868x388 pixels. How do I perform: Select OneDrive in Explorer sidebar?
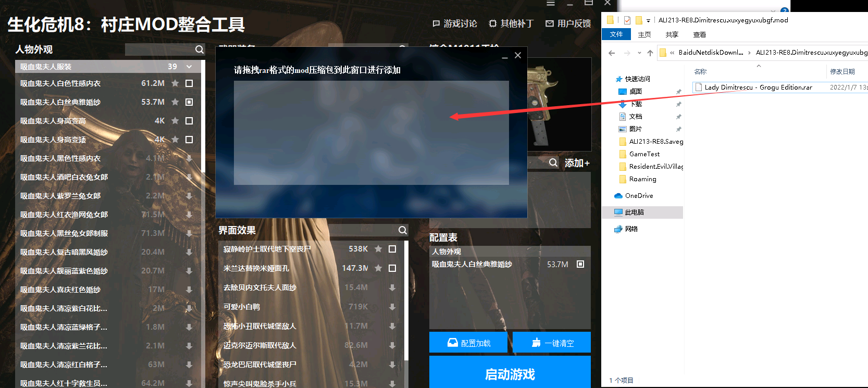(639, 196)
